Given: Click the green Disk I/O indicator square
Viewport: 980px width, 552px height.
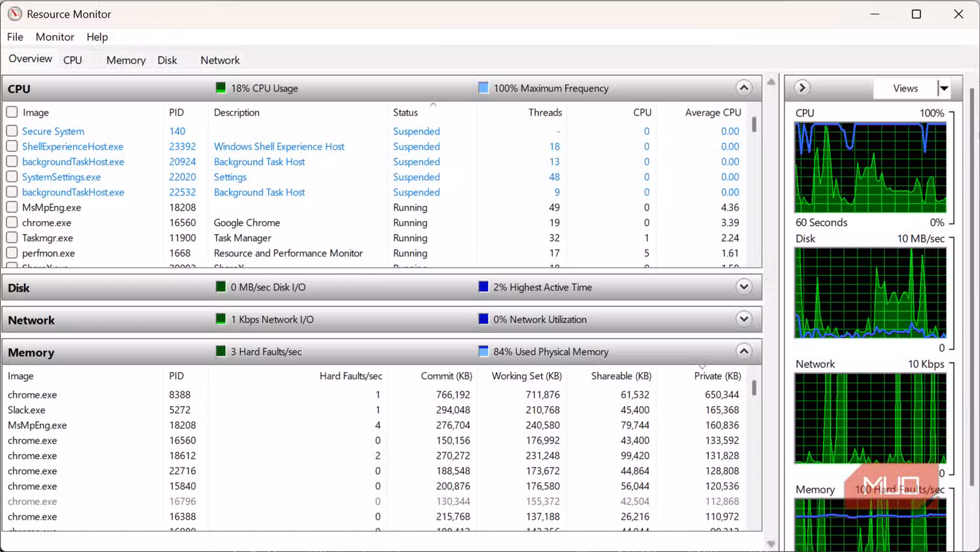Looking at the screenshot, I should coord(220,286).
